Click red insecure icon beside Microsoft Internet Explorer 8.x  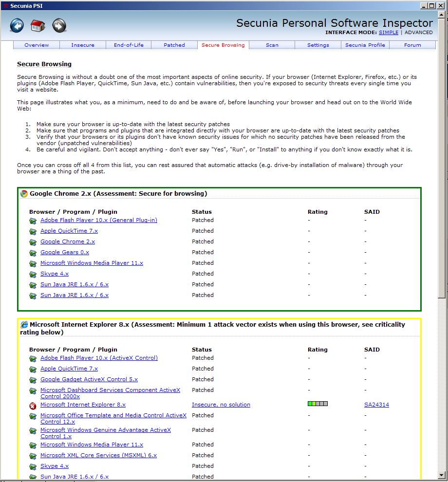(33, 406)
